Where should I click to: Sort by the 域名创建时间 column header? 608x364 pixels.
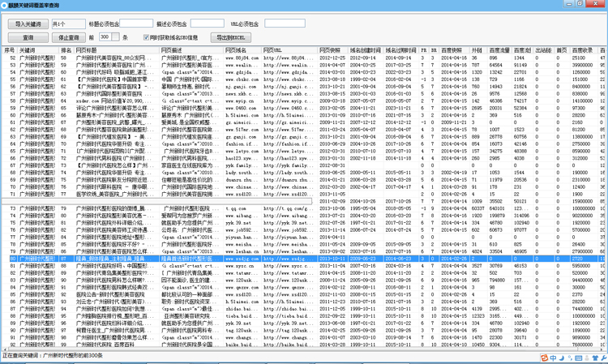click(366, 50)
